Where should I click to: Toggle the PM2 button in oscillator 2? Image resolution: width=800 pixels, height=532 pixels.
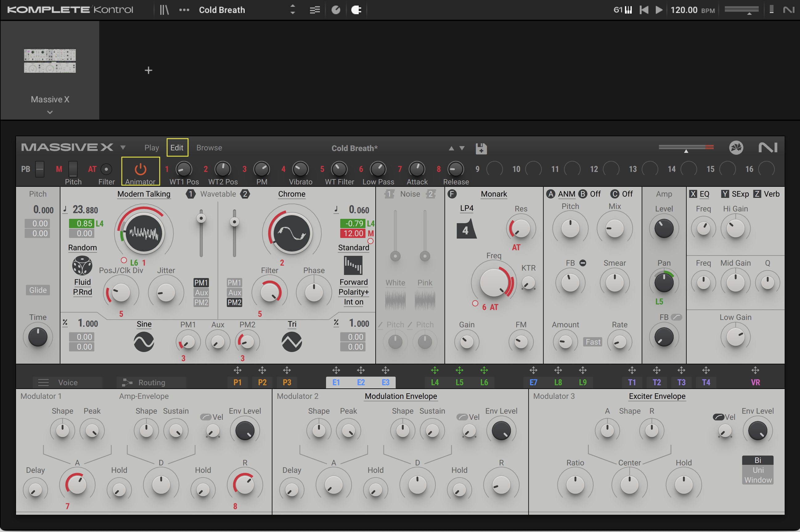[x=234, y=302]
